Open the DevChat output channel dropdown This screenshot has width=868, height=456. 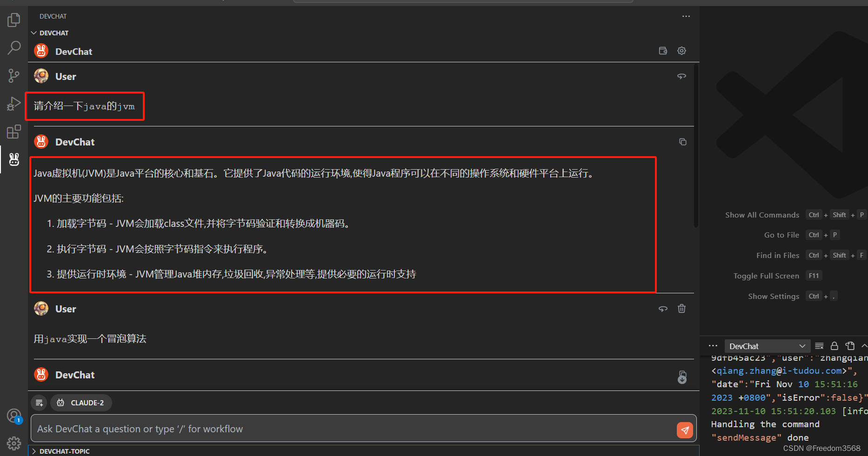pos(767,346)
